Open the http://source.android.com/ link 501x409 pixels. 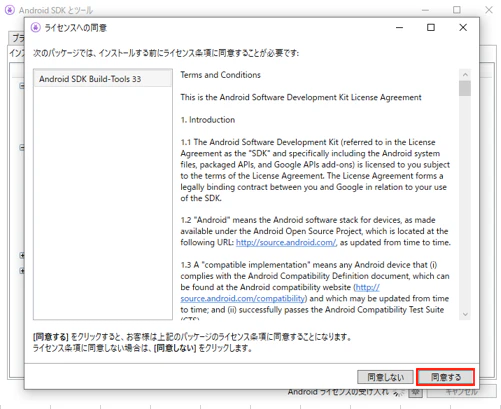click(286, 243)
